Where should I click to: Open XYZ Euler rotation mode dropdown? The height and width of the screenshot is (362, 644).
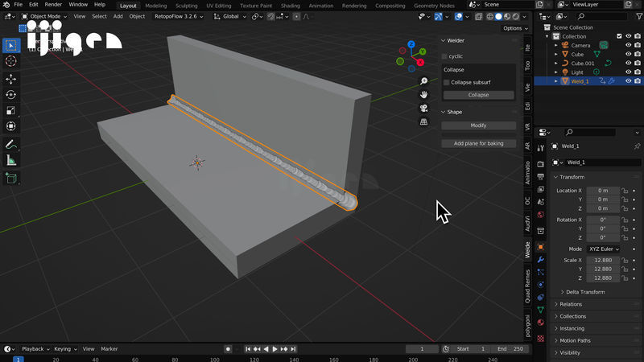pos(604,249)
